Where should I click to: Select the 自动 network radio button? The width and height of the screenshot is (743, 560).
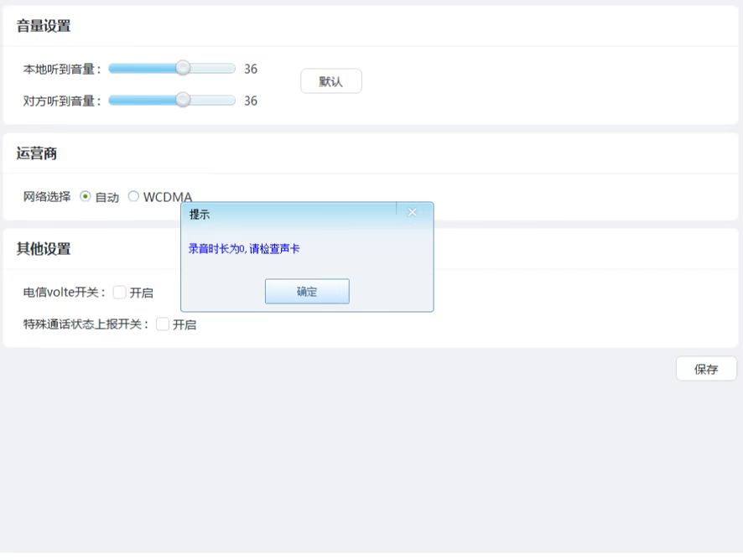point(86,196)
